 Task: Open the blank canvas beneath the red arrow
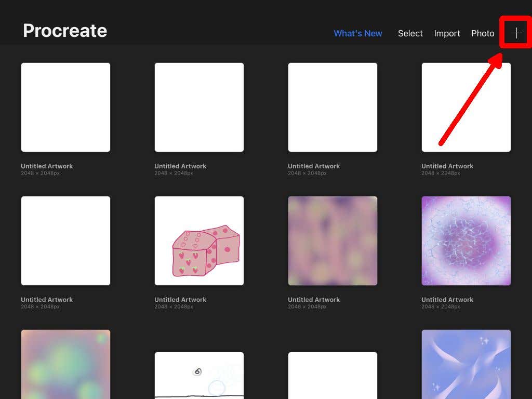466,107
